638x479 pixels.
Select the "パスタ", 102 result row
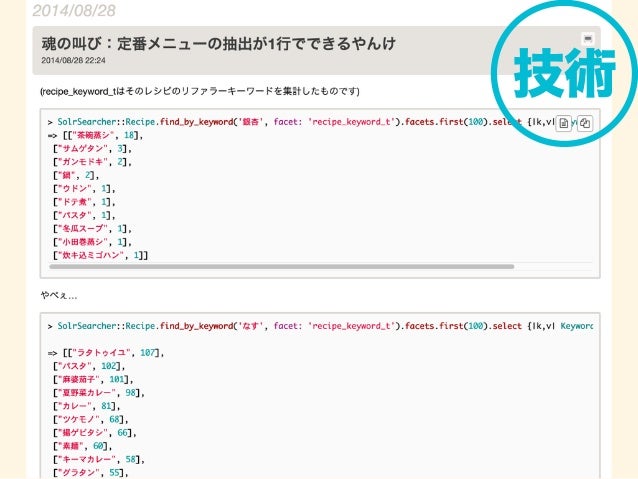pos(89,366)
